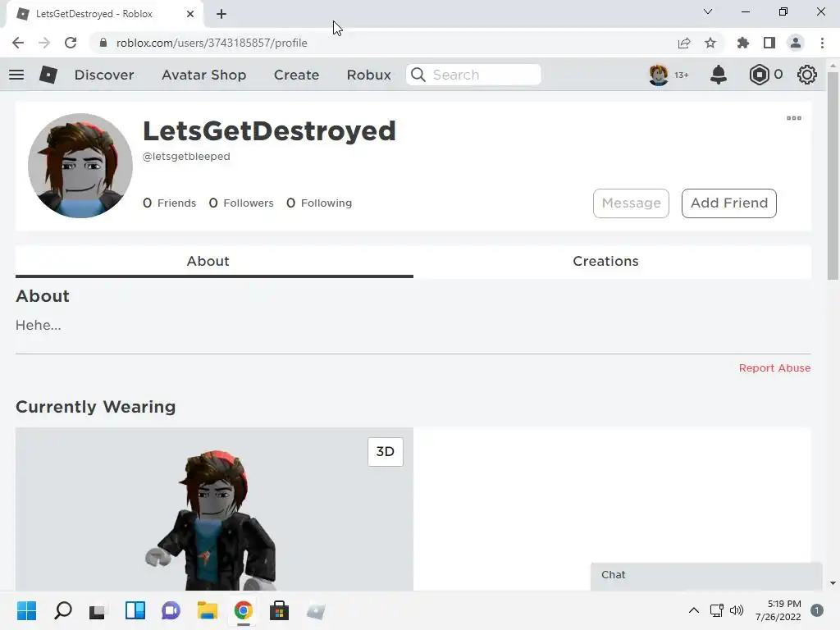Open the Robux balance icon
The height and width of the screenshot is (630, 840).
pos(759,75)
